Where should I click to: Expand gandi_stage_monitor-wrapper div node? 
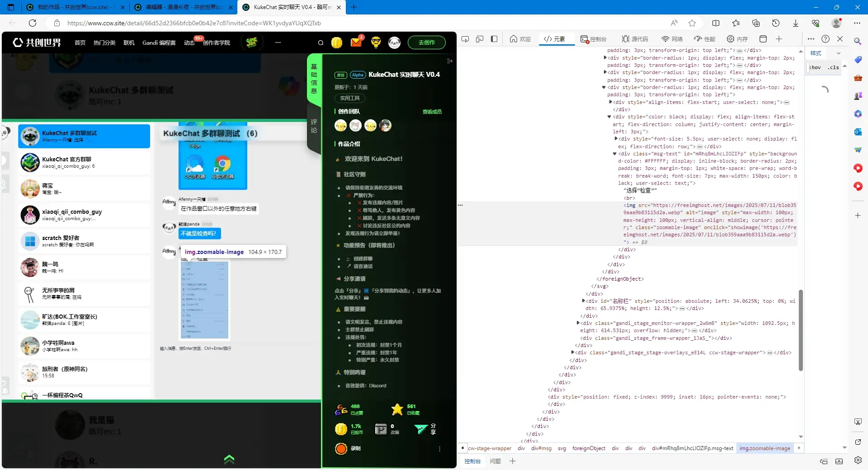tap(578, 323)
